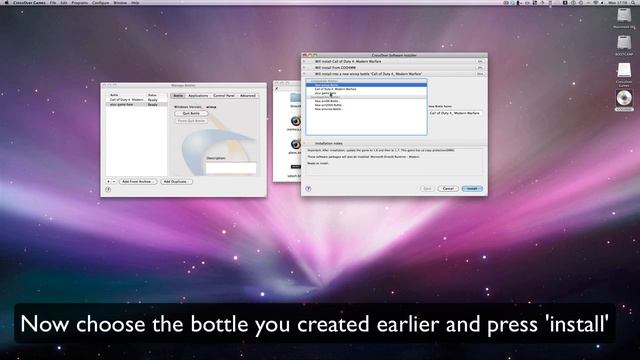Switch to Advanced tab in Manage Bottles
640x360 pixels.
(247, 96)
